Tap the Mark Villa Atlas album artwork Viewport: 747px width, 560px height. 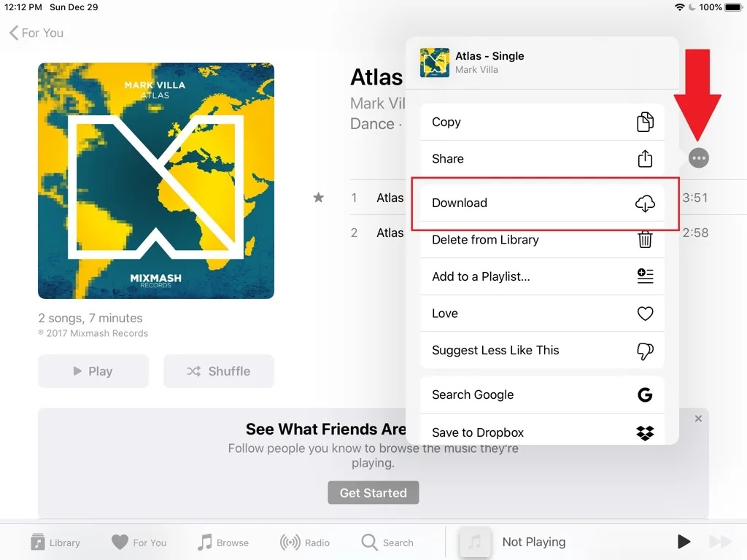(x=156, y=181)
